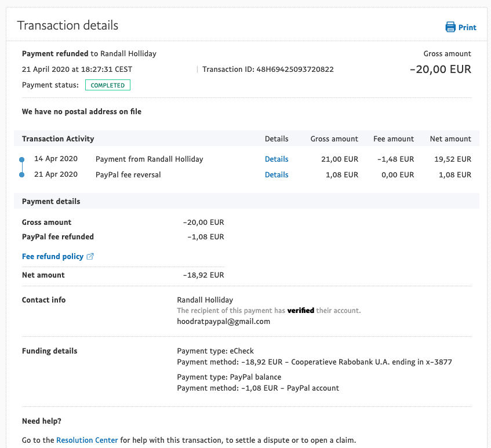Click the 21 Apr 2020 timeline dot
Screen dimensions: 491x448
point(21,174)
